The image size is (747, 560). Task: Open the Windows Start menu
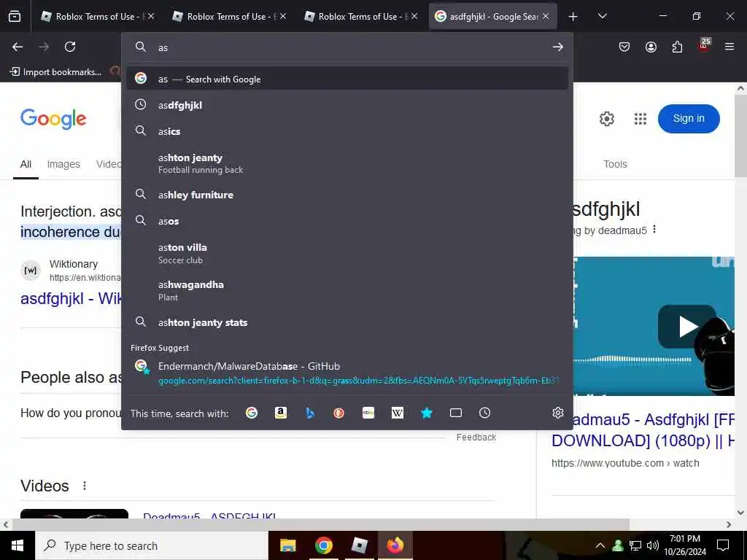coord(18,545)
